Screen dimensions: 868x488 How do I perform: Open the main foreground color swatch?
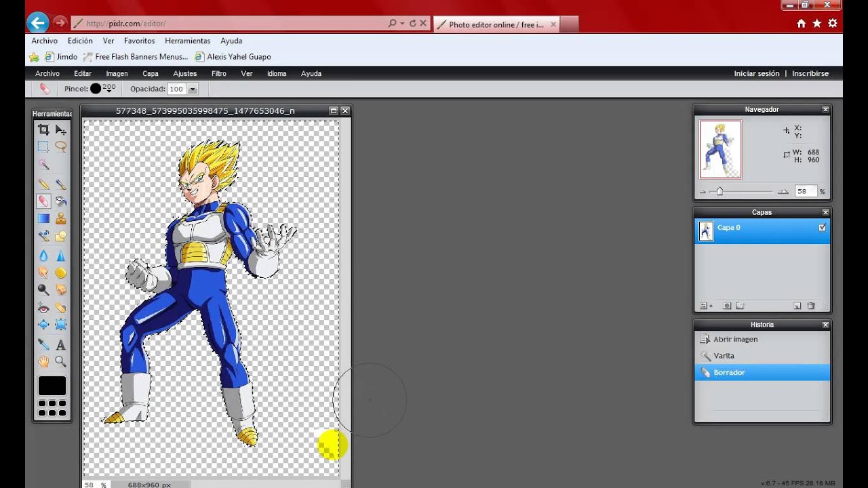point(52,386)
